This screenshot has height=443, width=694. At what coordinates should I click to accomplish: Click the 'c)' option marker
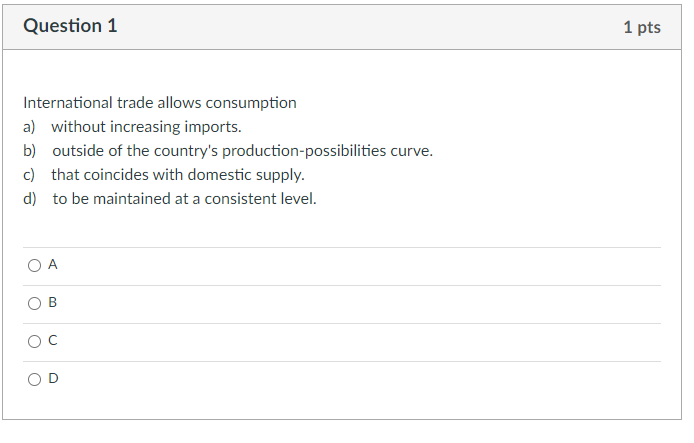tap(29, 175)
